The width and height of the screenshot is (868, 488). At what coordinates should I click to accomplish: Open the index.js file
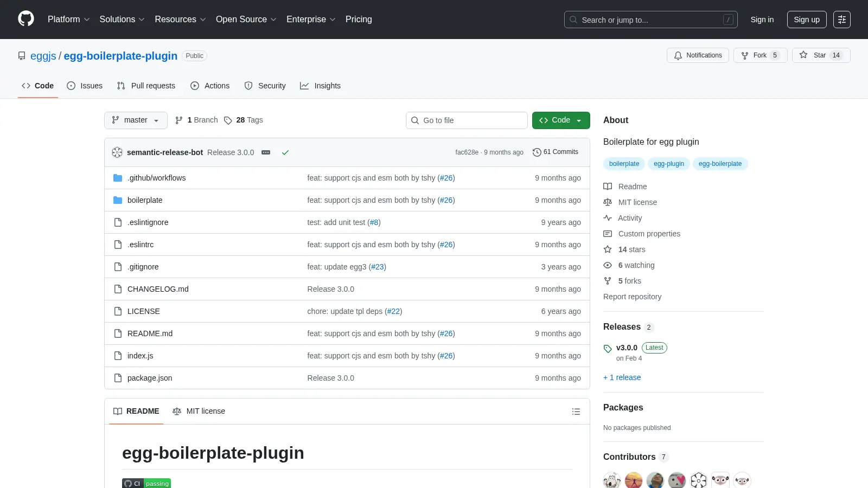(141, 356)
